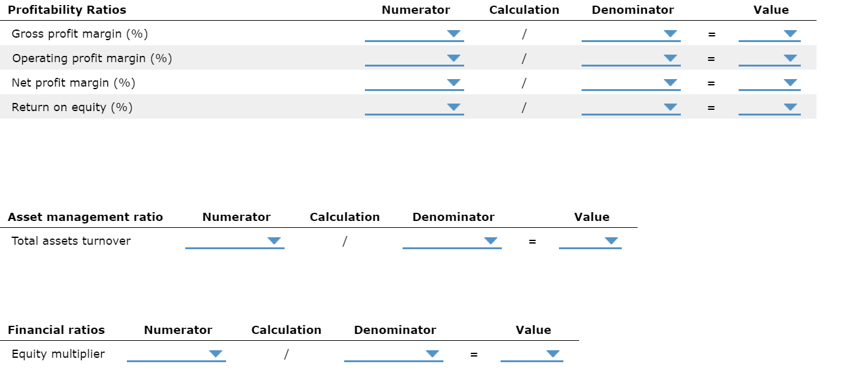Viewport: 868px width, 376px height.
Task: Expand the Value dropdown for Operating profit margin
Action: click(x=789, y=58)
